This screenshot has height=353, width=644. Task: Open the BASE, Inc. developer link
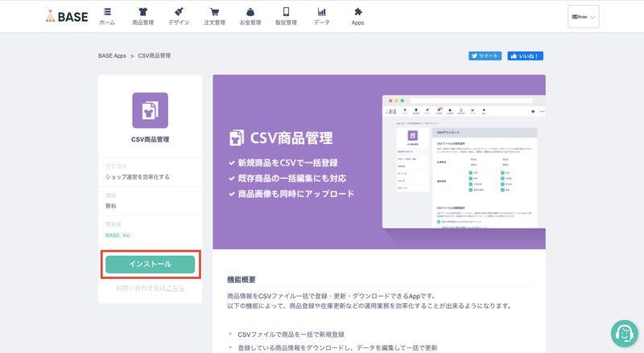click(118, 235)
